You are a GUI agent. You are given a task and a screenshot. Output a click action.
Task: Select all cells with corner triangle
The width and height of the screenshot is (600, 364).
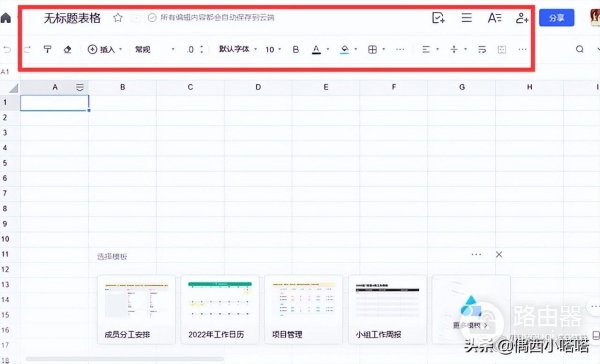click(13, 88)
